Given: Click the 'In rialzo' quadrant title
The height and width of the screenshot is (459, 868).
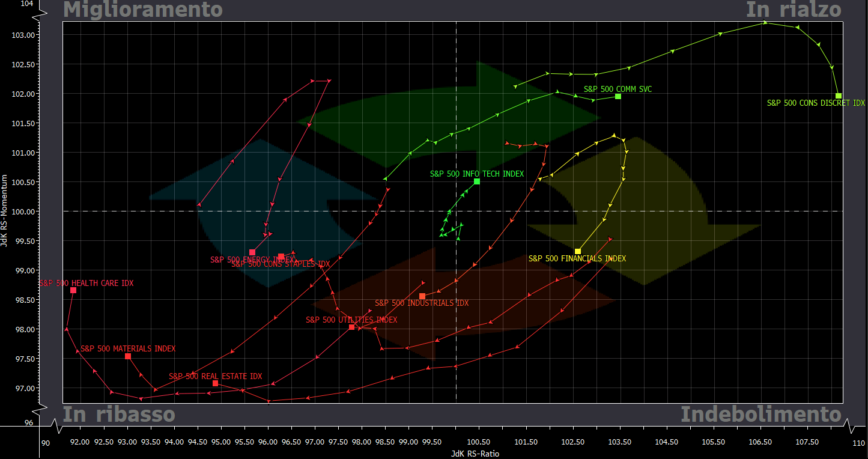Looking at the screenshot, I should [x=794, y=10].
